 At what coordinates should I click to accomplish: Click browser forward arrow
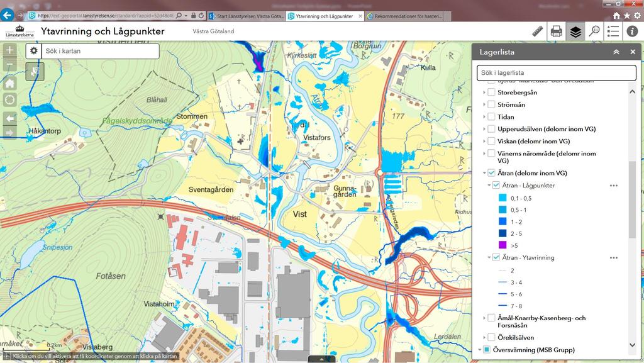tap(20, 16)
